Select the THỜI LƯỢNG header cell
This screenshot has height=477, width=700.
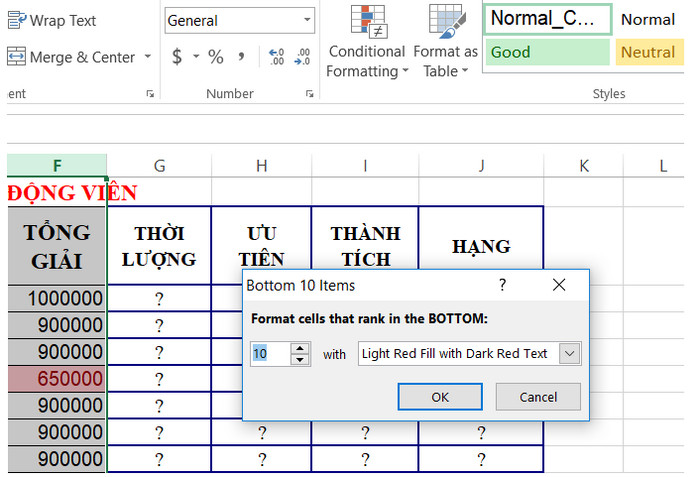[159, 246]
